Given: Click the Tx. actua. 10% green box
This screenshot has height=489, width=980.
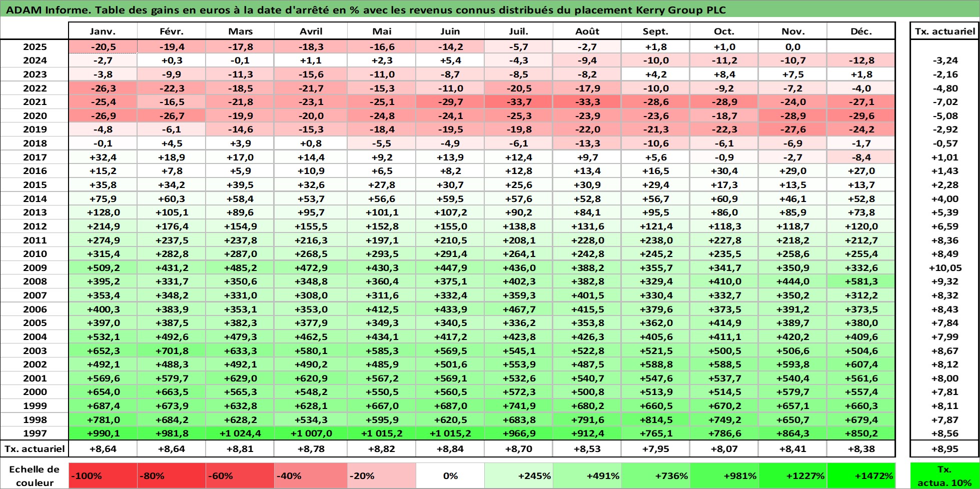Looking at the screenshot, I should [x=944, y=475].
